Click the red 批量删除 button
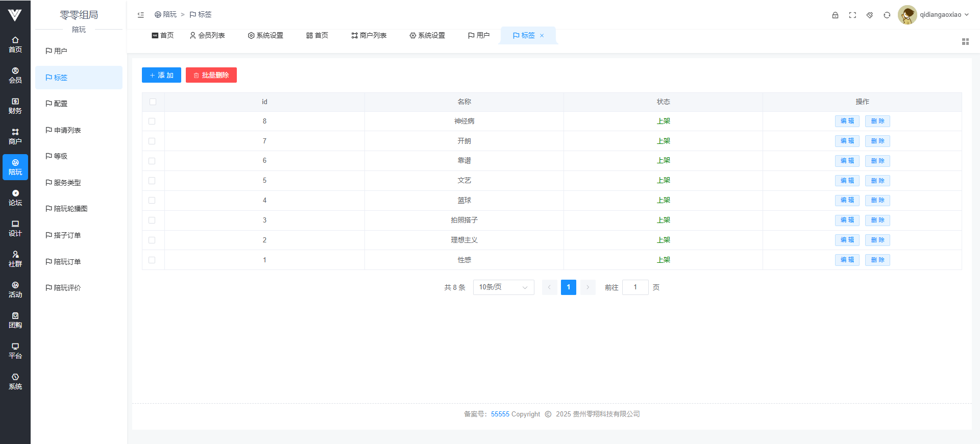This screenshot has width=980, height=444. (x=211, y=75)
